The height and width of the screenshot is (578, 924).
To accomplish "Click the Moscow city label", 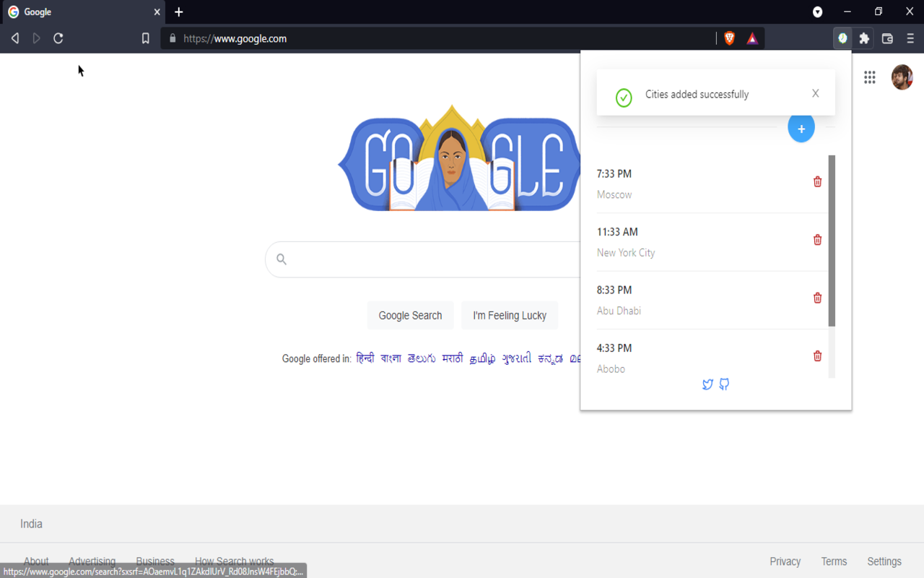I will coord(614,195).
